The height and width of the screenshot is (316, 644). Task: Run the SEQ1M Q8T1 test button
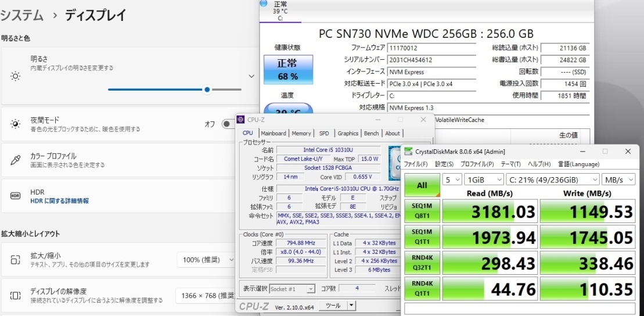[x=422, y=211]
